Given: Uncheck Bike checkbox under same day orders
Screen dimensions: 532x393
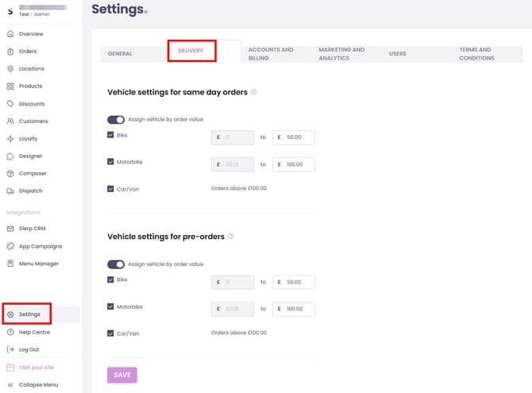Looking at the screenshot, I should (110, 135).
